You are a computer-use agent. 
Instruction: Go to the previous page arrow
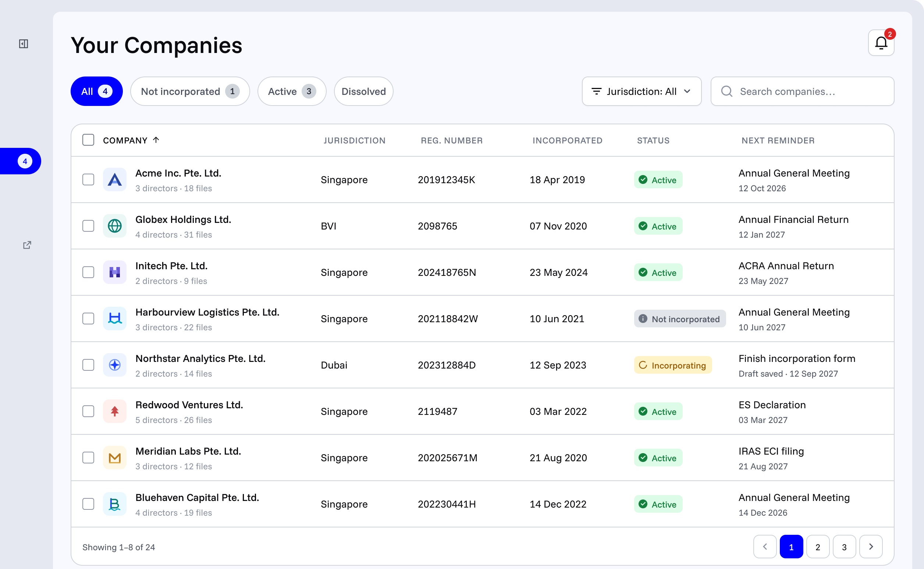(765, 547)
